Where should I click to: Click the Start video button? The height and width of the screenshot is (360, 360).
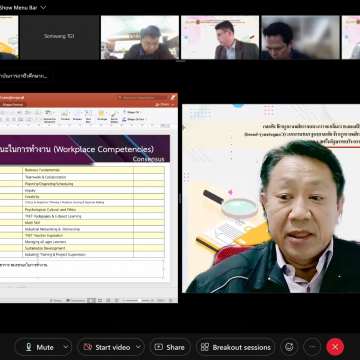[x=107, y=347]
